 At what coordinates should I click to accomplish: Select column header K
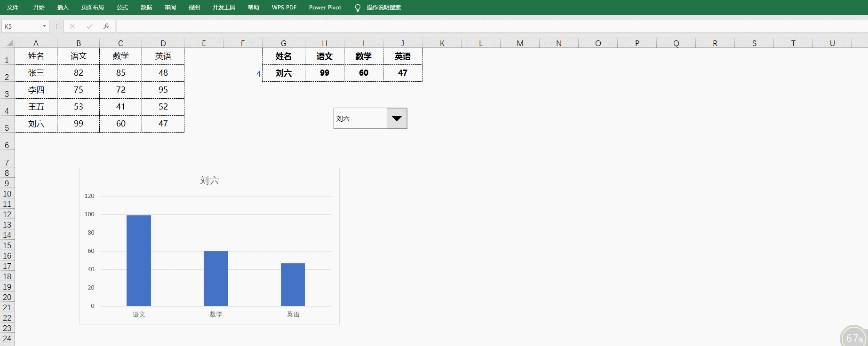tap(442, 43)
